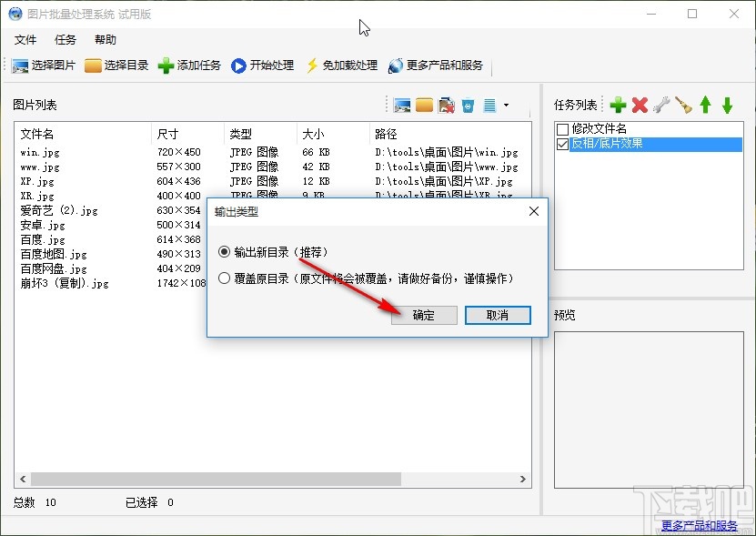Click the trash icon above the image list
Image resolution: width=756 pixels, height=536 pixels.
pos(467,105)
